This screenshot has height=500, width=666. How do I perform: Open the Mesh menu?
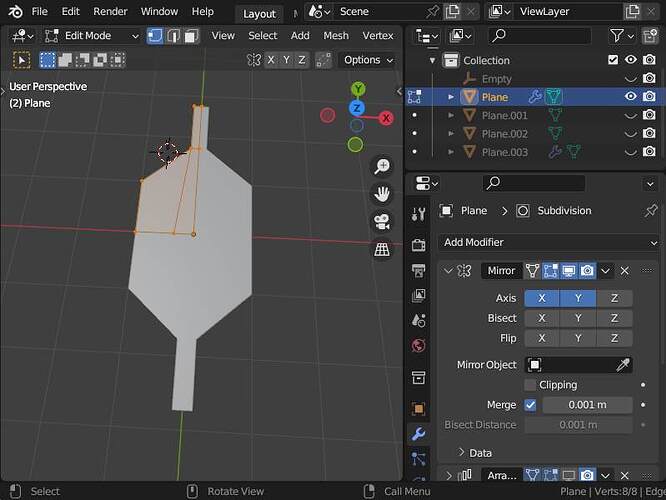point(336,36)
